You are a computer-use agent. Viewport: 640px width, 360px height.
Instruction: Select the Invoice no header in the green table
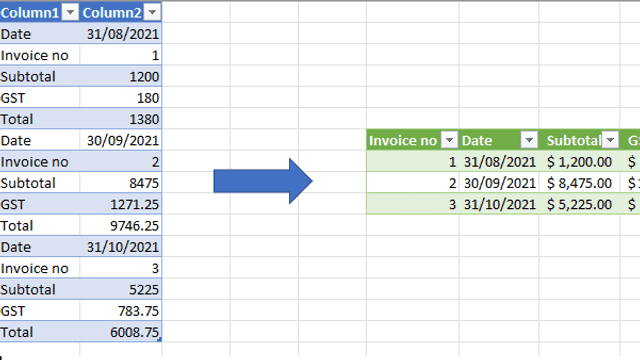point(413,140)
